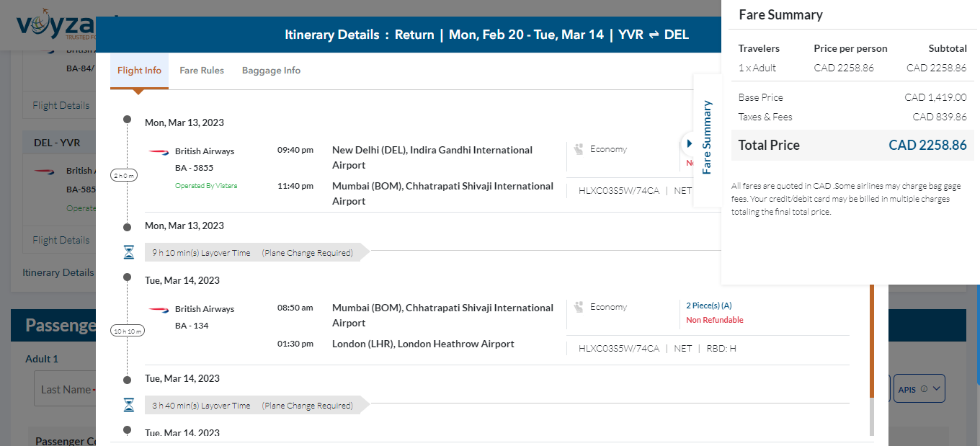Open the first Flight Details link above DEL - YVR
This screenshot has height=446, width=980.
(61, 105)
